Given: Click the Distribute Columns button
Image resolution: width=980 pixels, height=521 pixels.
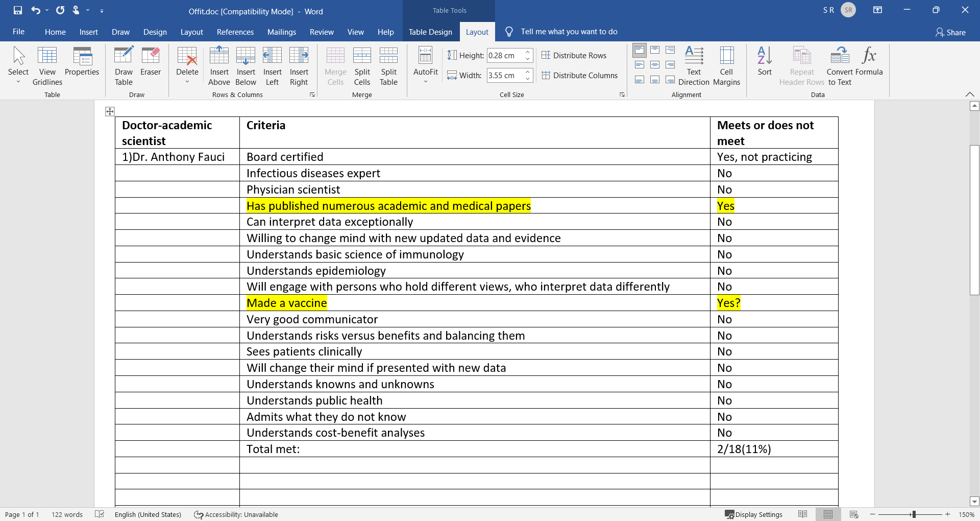Looking at the screenshot, I should 579,75.
